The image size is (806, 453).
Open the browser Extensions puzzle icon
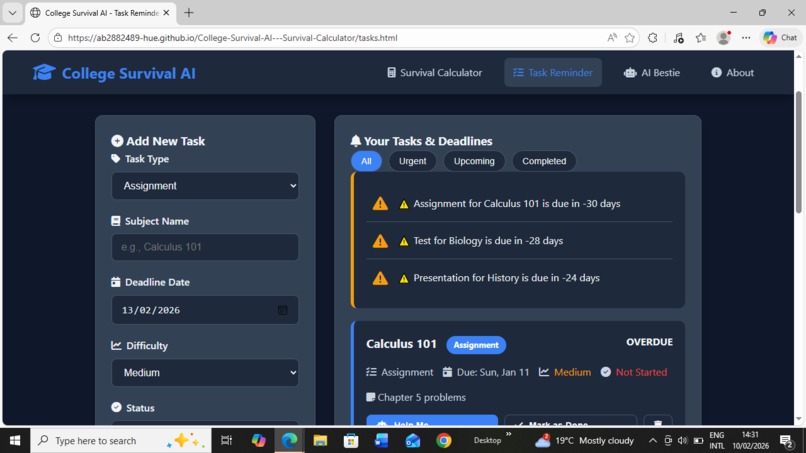click(x=653, y=38)
